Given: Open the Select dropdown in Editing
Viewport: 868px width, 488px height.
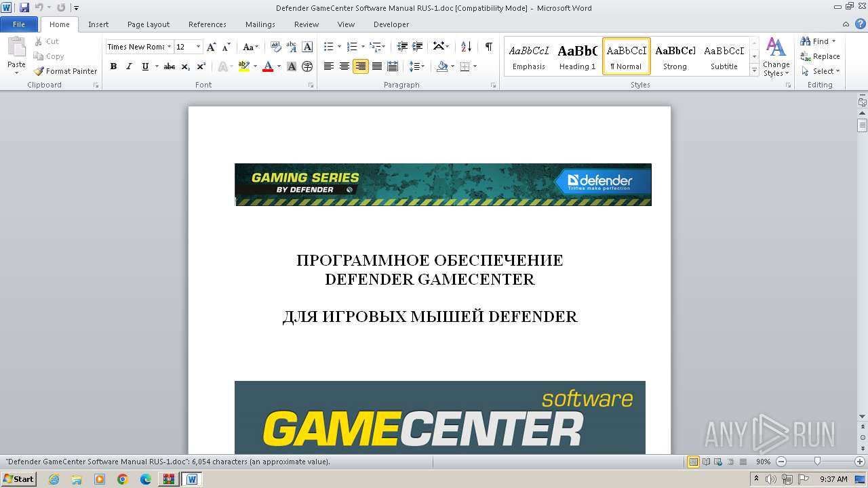Looking at the screenshot, I should click(x=820, y=71).
